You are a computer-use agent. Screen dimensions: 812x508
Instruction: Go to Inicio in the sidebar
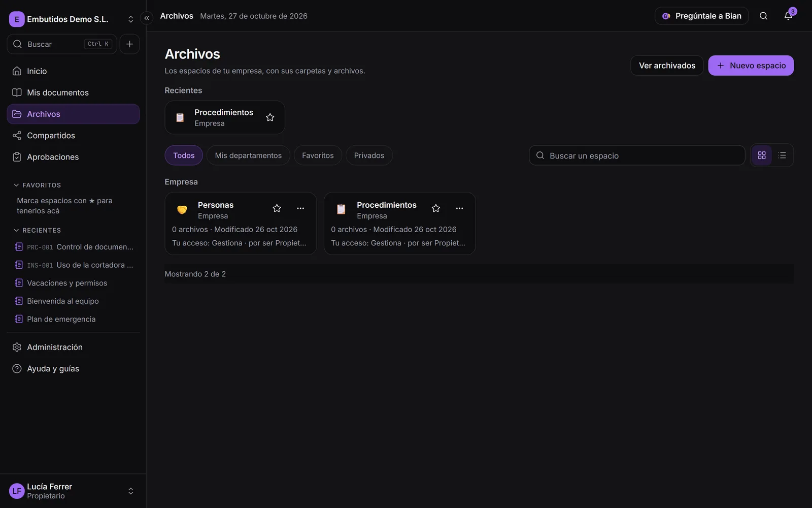[73, 71]
